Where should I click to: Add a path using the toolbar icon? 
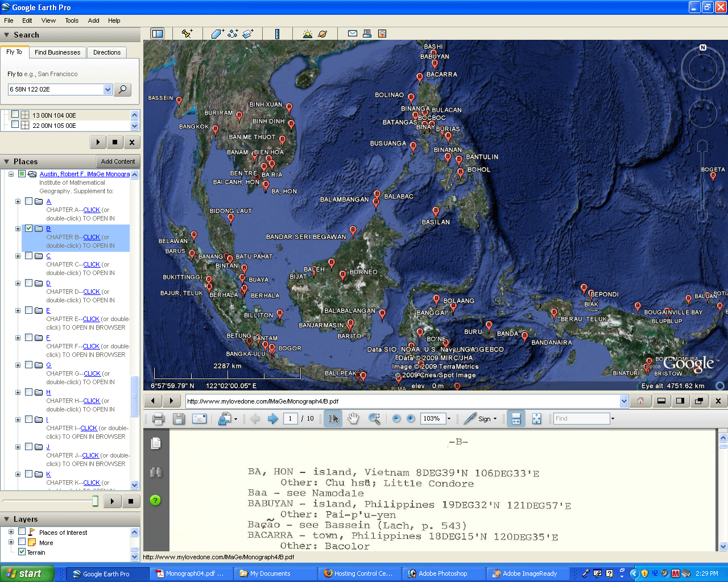pos(233,34)
